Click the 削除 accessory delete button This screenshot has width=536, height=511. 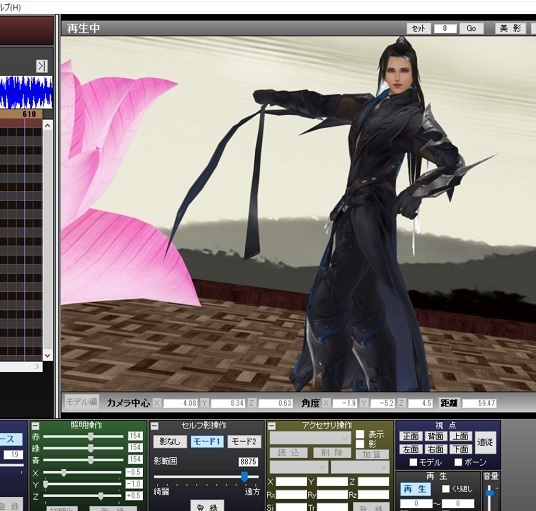coord(332,453)
